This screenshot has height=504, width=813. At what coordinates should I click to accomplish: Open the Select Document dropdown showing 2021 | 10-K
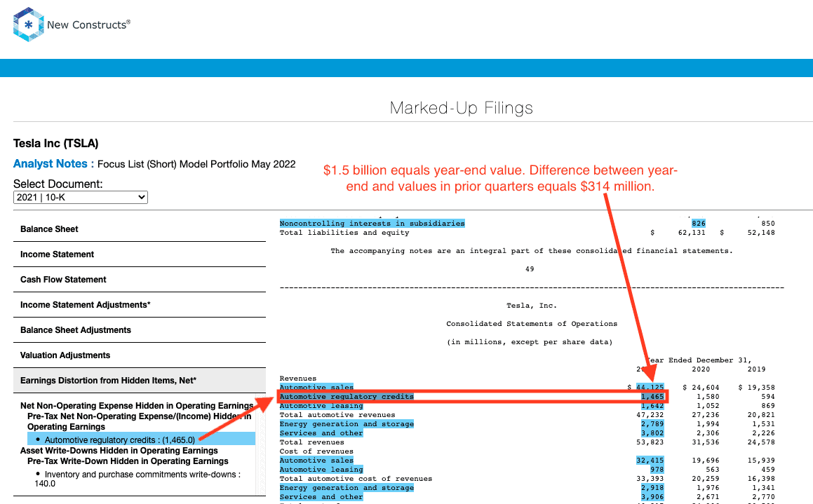tap(81, 198)
